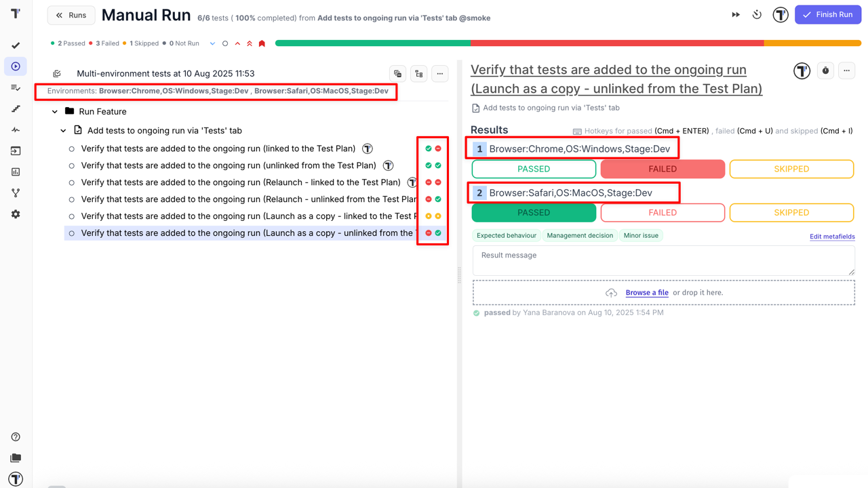Open the Steps staircase icon in sidebar
The width and height of the screenshot is (868, 488).
16,108
